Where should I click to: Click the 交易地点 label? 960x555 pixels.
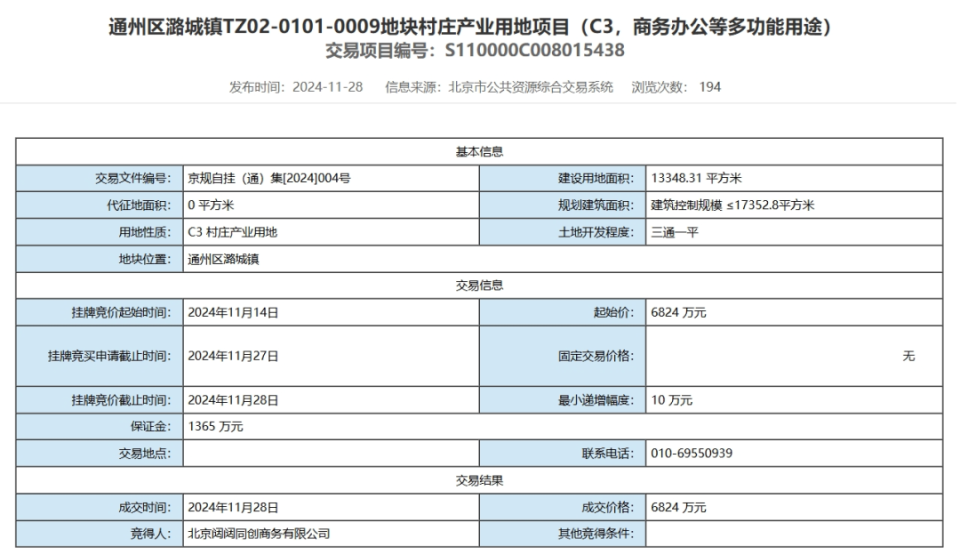tap(144, 453)
